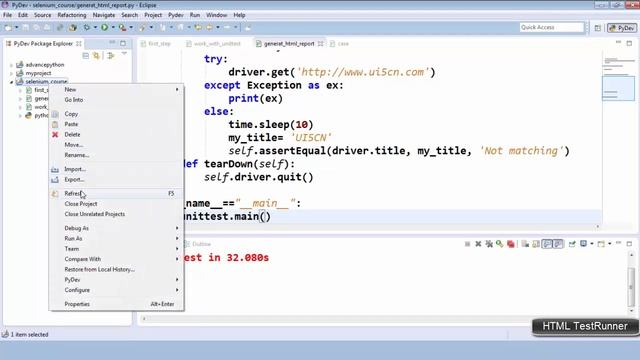Click the Debug bug icon in toolbar

(x=87, y=27)
